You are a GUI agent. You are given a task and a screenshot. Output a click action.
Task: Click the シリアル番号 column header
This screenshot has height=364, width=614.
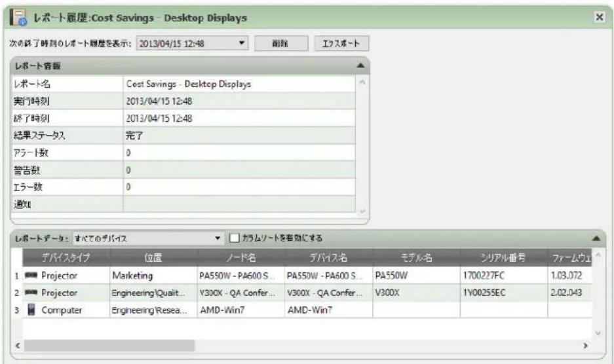click(x=503, y=257)
